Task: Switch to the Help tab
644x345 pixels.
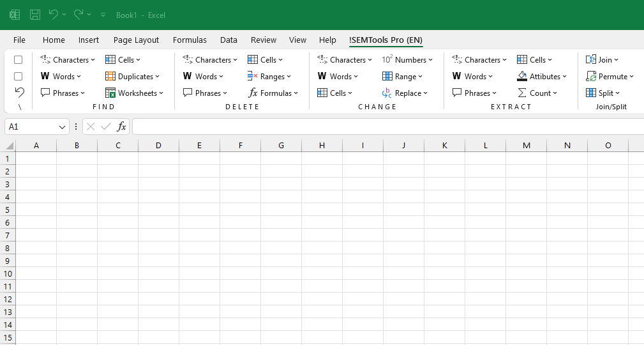Action: [328, 40]
